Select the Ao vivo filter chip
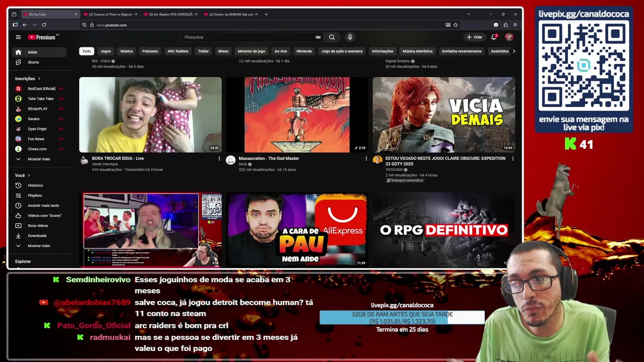644x362 pixels. 281,51
